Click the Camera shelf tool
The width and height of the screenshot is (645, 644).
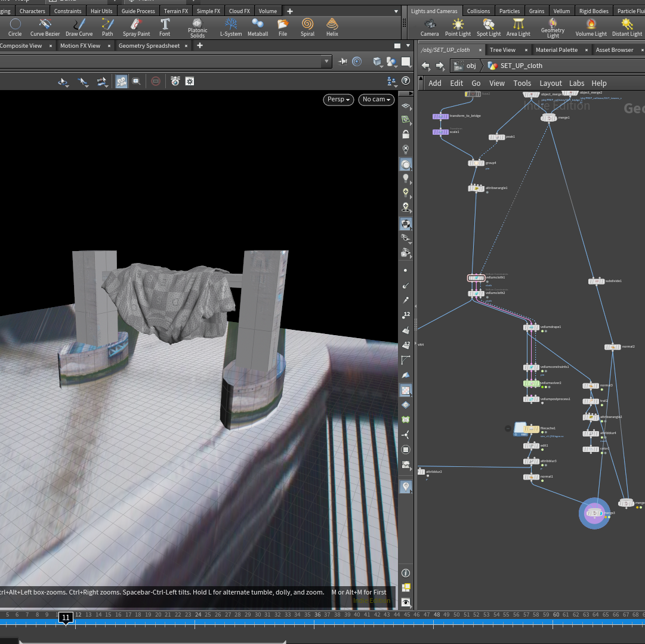pos(430,27)
